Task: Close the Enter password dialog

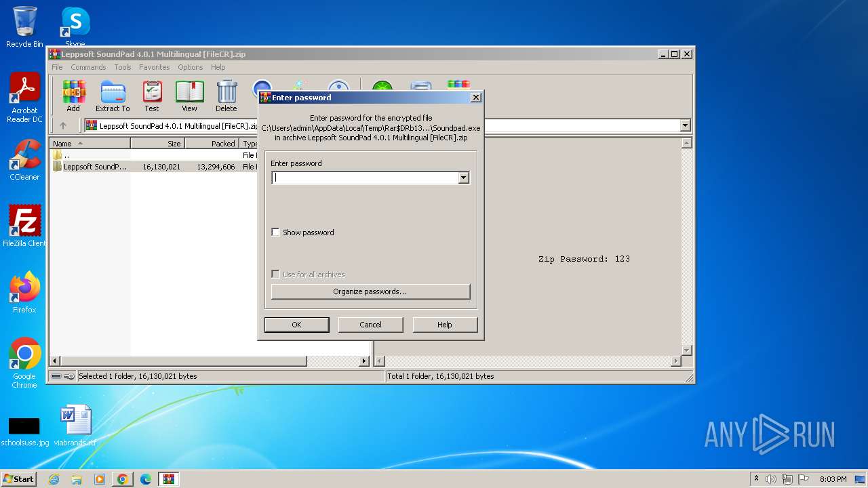Action: point(476,97)
